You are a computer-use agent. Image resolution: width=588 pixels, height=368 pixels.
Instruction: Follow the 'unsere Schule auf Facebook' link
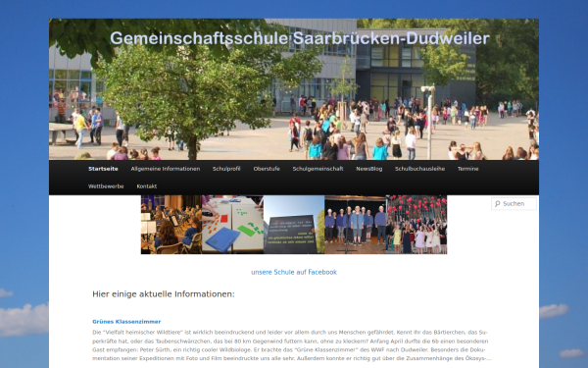(294, 272)
